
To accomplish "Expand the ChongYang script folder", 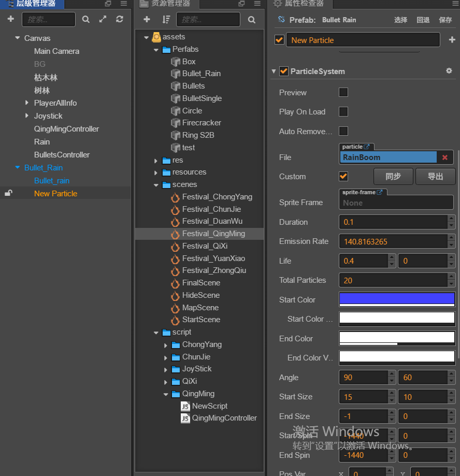I will pos(166,345).
